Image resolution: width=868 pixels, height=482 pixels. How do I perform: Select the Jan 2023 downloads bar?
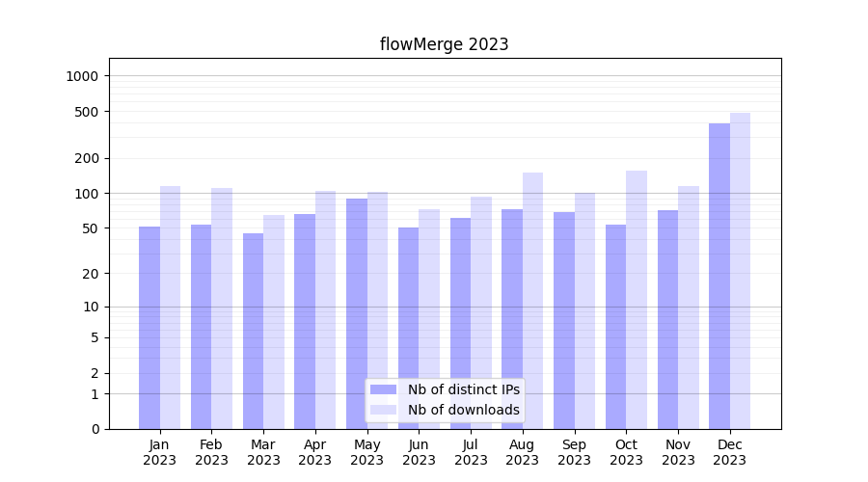[x=170, y=307]
